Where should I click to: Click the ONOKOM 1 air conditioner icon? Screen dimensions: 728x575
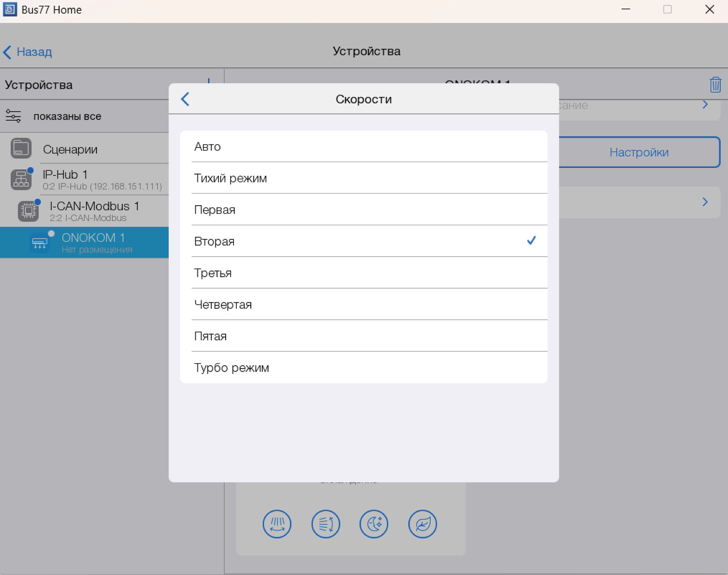[39, 243]
